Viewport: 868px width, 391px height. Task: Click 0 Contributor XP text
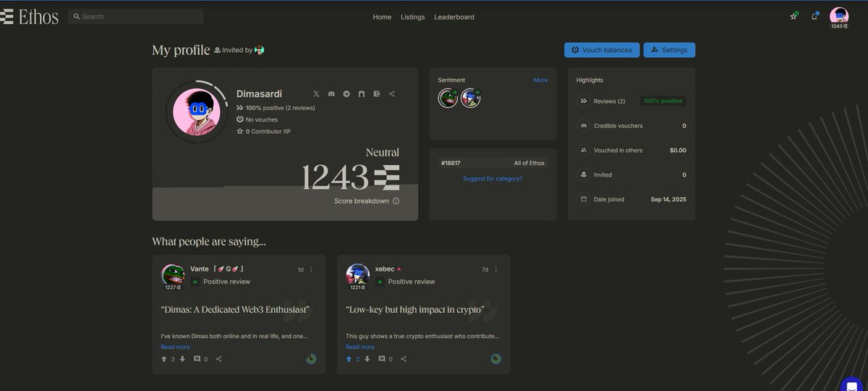(268, 131)
